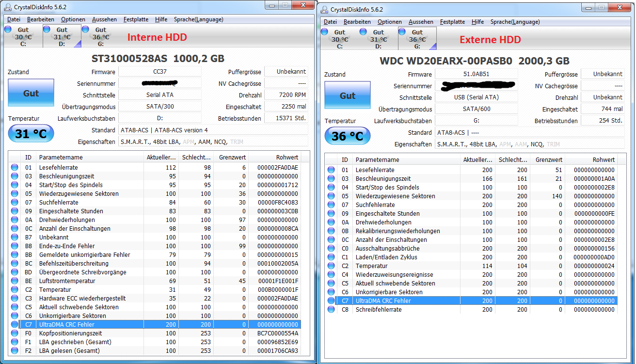The image size is (636, 364).
Task: Sort by Grenzwert column in right window
Action: pos(547,159)
